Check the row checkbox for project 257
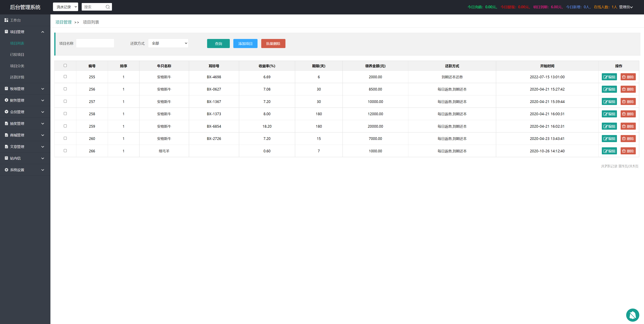Image resolution: width=644 pixels, height=324 pixels. tap(65, 101)
